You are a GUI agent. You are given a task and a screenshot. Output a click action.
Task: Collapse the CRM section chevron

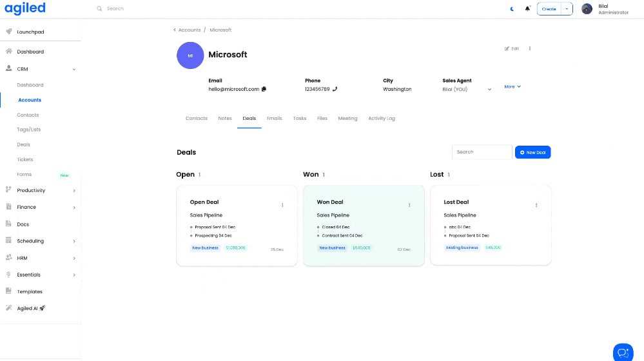pos(74,70)
